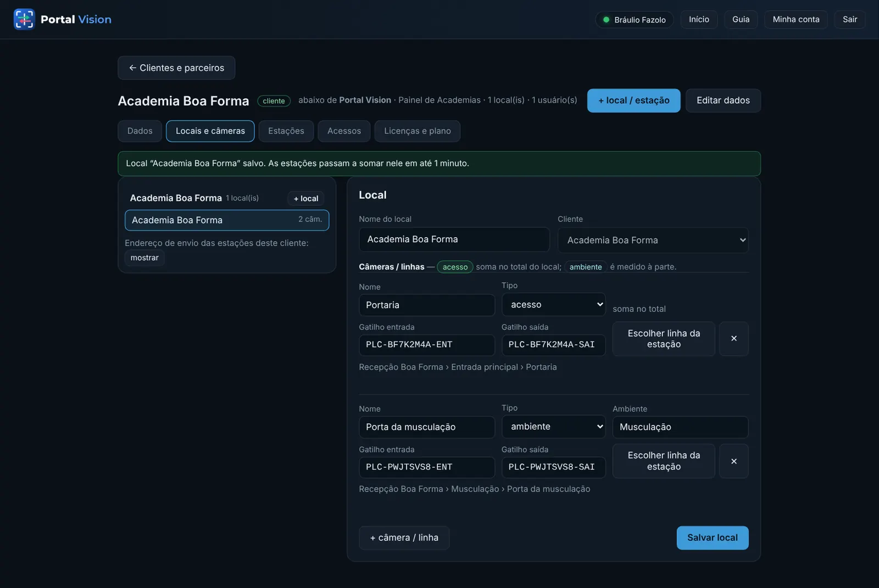Remove the Portaria camera line

point(733,339)
